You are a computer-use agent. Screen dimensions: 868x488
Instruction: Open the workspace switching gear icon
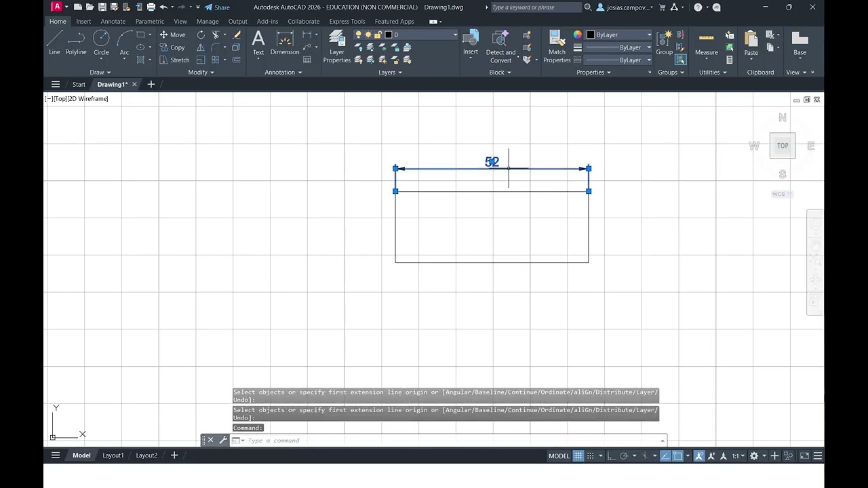(753, 456)
